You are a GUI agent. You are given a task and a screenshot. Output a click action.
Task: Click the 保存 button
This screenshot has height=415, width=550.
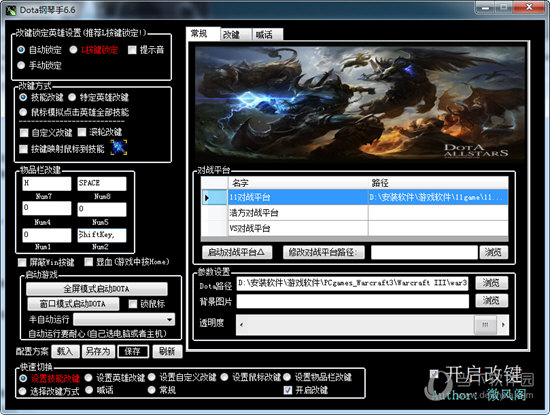pyautogui.click(x=133, y=351)
